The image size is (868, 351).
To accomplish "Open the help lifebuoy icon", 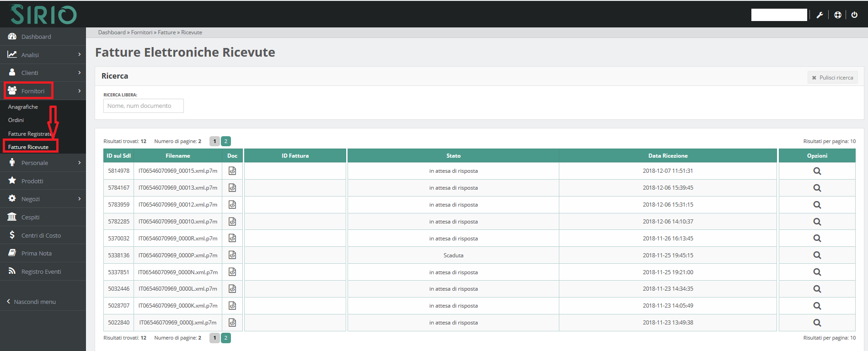I will point(837,15).
